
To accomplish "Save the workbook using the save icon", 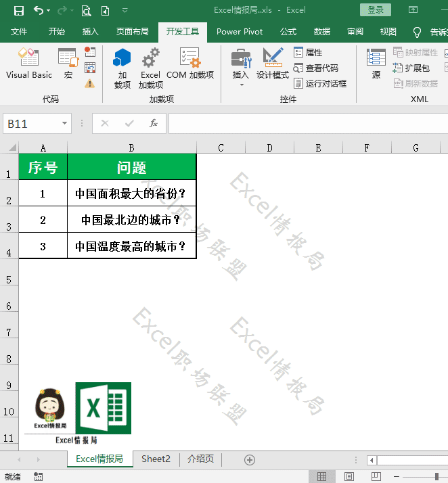I will (x=18, y=10).
